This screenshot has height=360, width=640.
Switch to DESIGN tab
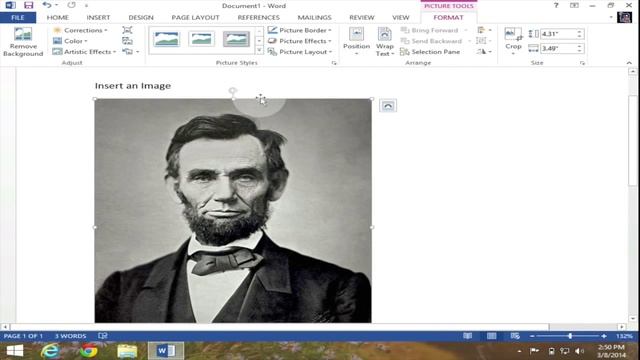pyautogui.click(x=141, y=18)
